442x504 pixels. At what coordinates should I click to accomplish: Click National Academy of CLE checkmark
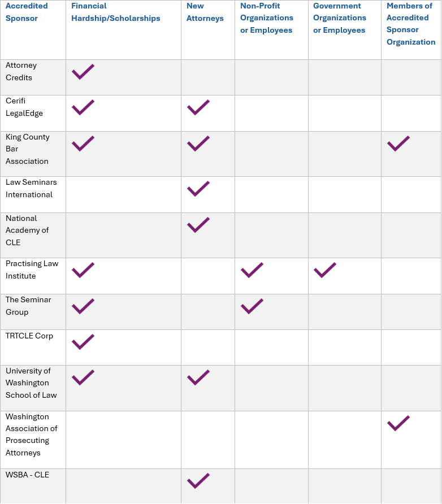[x=198, y=225]
